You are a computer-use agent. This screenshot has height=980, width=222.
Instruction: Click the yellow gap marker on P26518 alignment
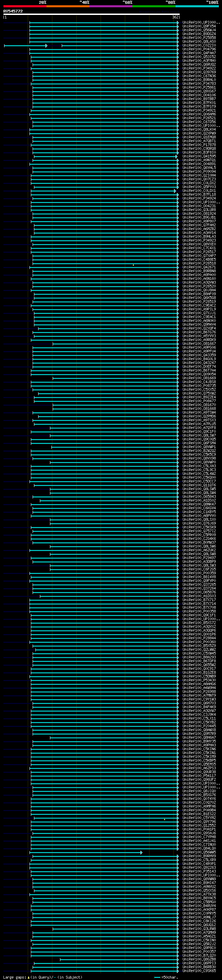tap(133, 265)
